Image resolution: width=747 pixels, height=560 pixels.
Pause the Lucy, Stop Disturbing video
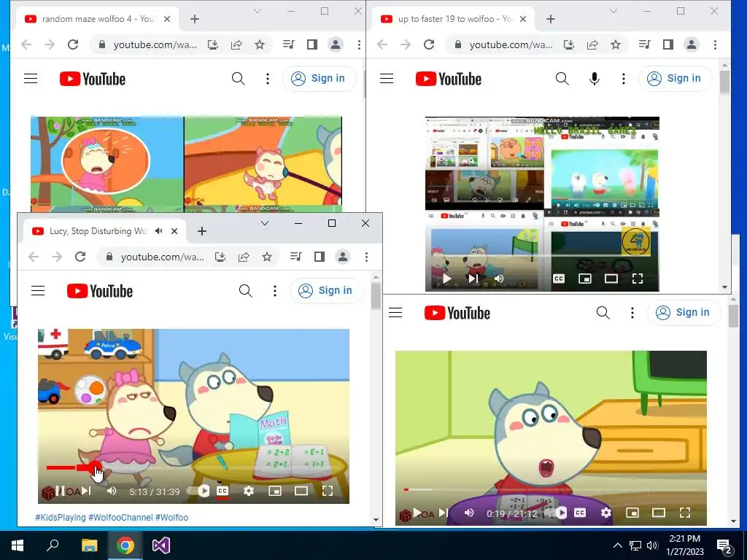(x=61, y=491)
